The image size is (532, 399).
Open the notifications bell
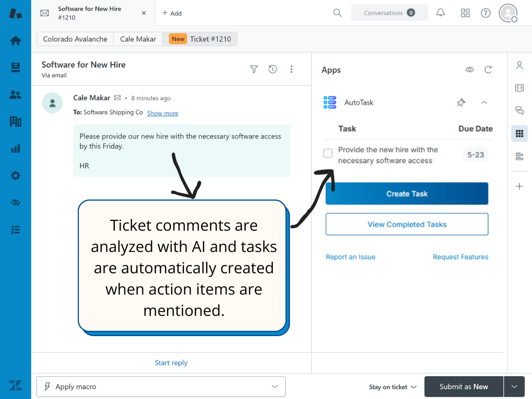pos(441,13)
